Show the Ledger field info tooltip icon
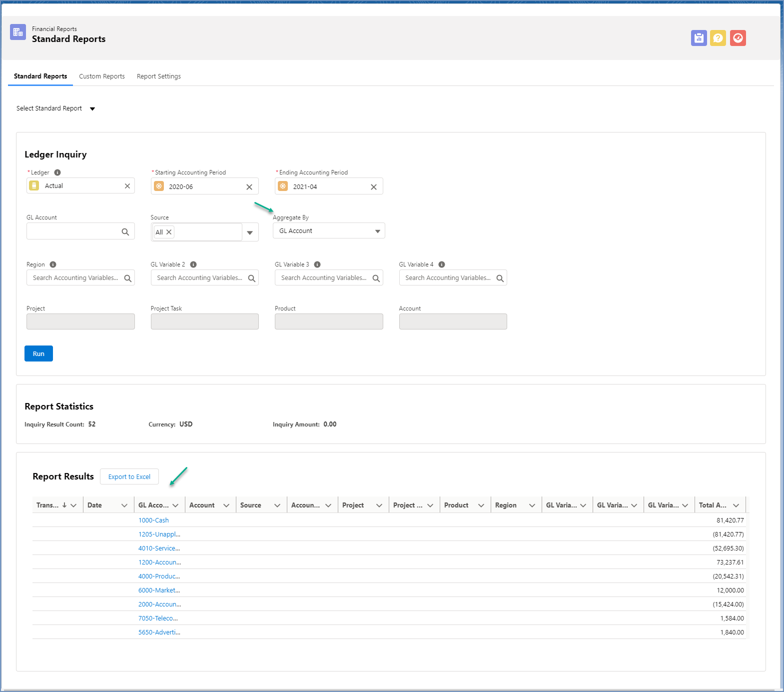784x692 pixels. pos(57,172)
